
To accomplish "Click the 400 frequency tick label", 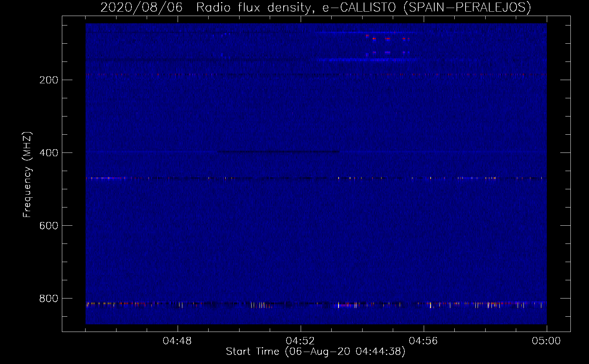I will click(x=49, y=153).
